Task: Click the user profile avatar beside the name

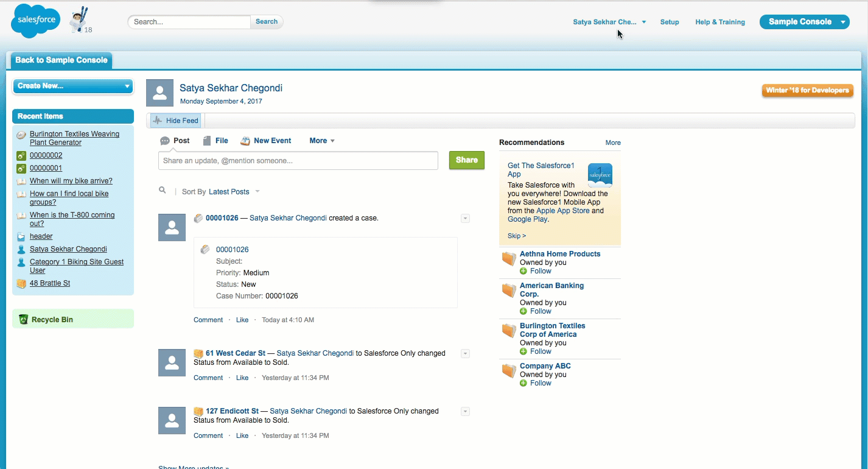Action: point(159,93)
